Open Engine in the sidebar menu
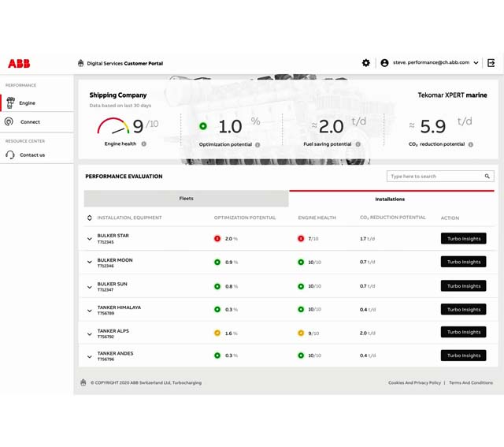Image resolution: width=504 pixels, height=447 pixels. click(37, 102)
